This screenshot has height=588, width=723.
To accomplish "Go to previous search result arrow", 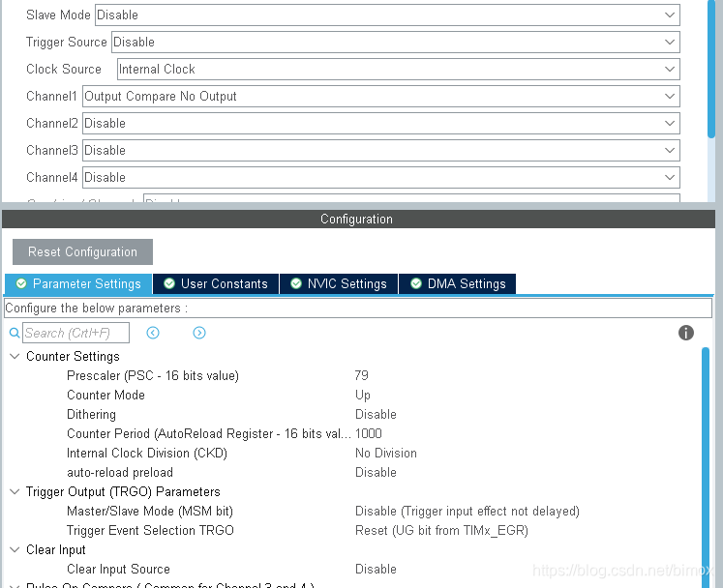I will [x=153, y=333].
